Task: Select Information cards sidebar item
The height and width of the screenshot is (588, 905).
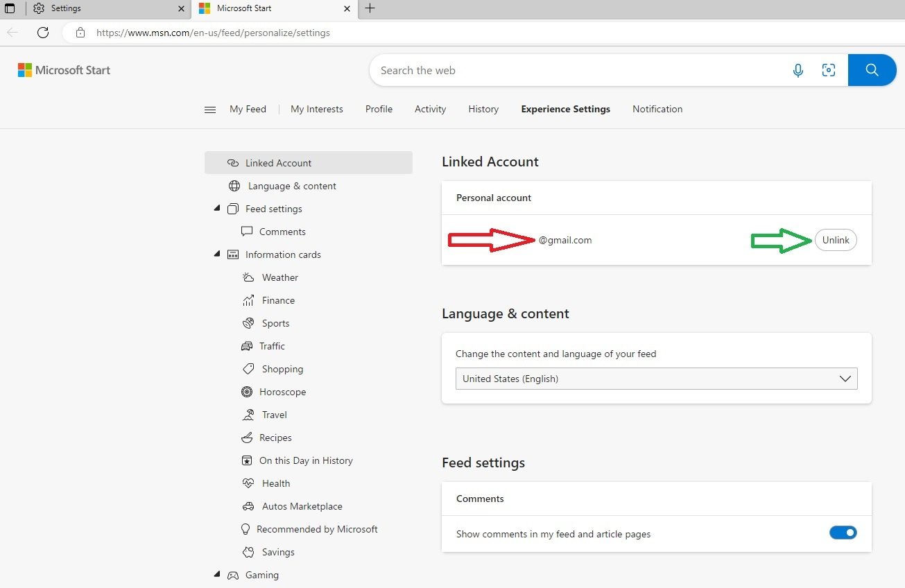Action: [x=283, y=254]
